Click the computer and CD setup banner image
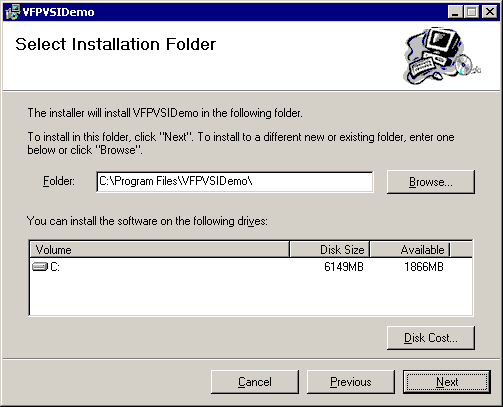This screenshot has height=407, width=503. [x=442, y=56]
